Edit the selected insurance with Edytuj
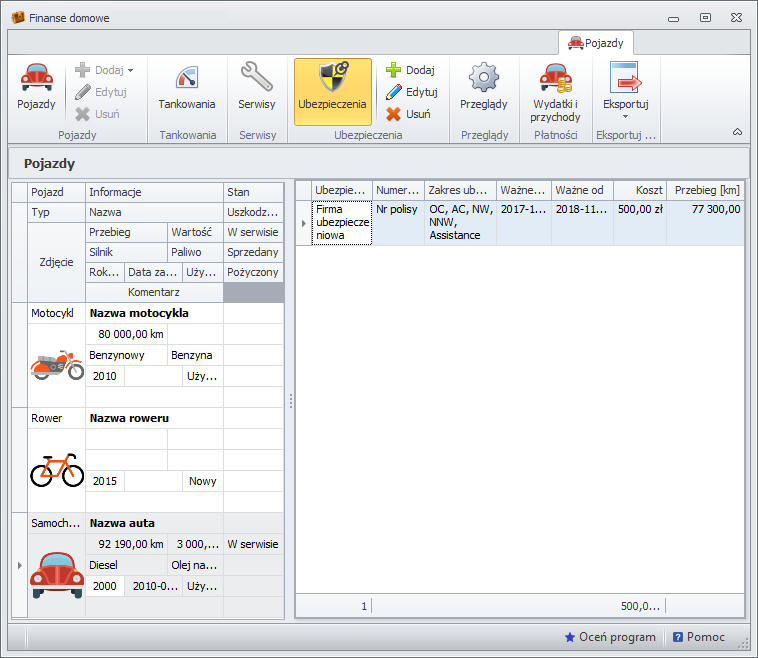This screenshot has height=658, width=758. pos(411,92)
